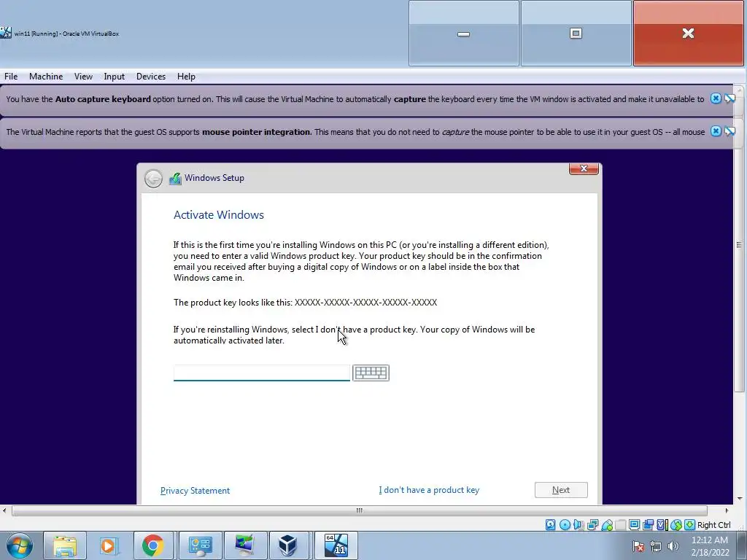Open Google Chrome from the taskbar
Image resolution: width=747 pixels, height=560 pixels.
click(152, 545)
